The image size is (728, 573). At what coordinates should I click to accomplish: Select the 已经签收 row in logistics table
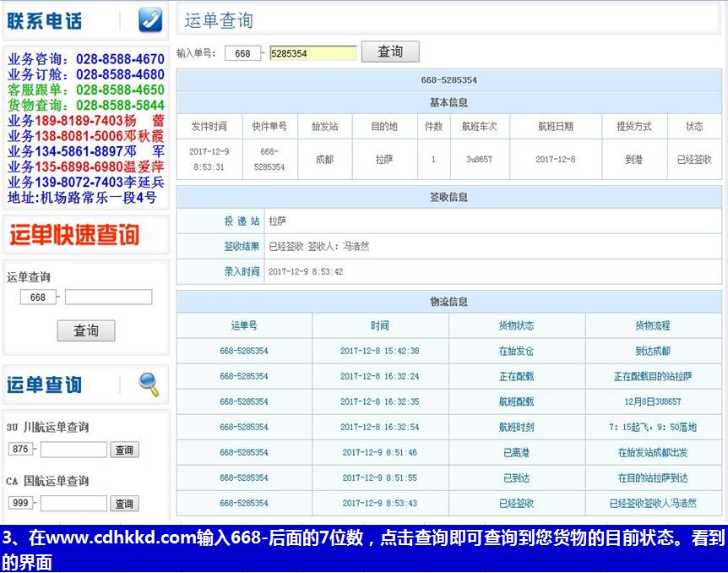tap(448, 503)
